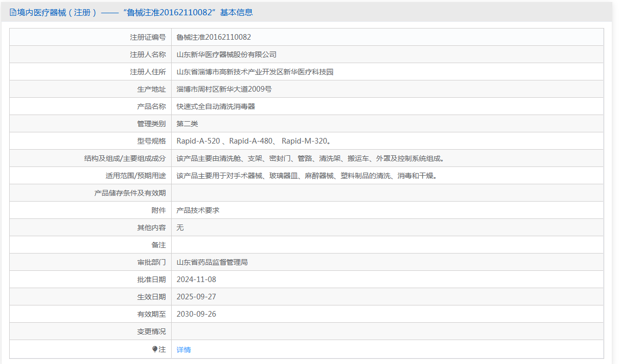Viewport: 621px width, 364px height.
Task: Open the 详情 link
Action: coord(183,350)
